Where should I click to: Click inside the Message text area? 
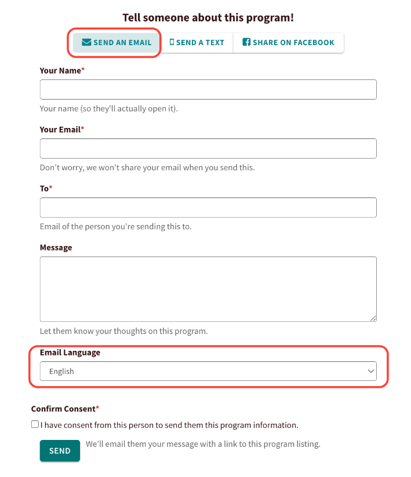tap(208, 289)
